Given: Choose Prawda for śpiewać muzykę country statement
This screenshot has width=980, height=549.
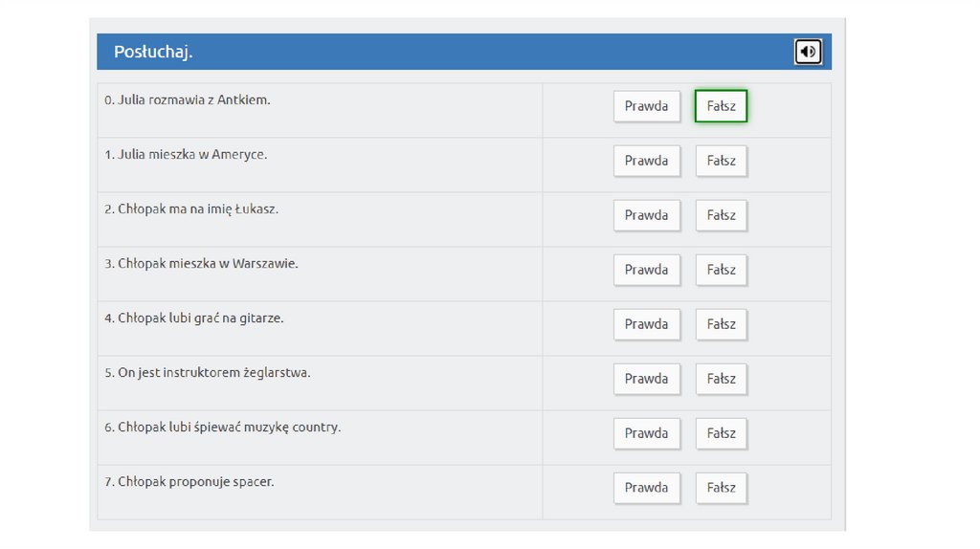Looking at the screenshot, I should tap(646, 433).
